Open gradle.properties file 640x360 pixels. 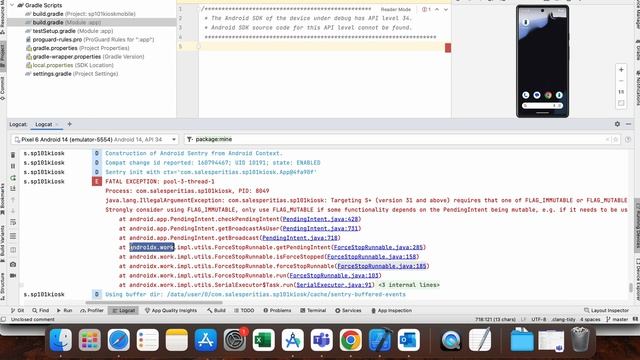(x=77, y=48)
